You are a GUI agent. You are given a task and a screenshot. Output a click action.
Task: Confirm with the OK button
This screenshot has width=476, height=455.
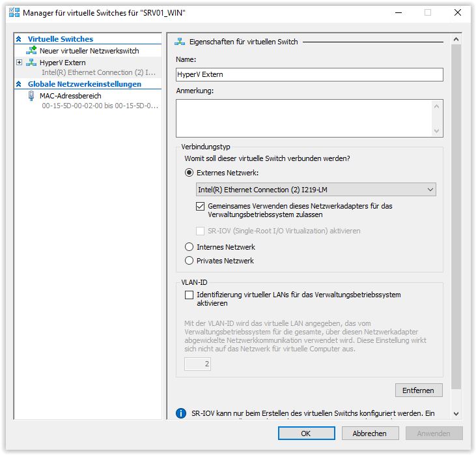click(x=306, y=433)
